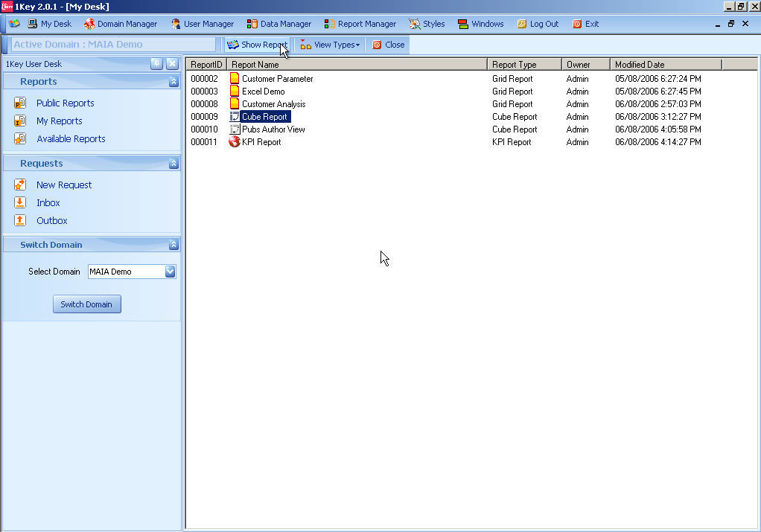Screen dimensions: 761x532
Task: Sort by the ReportID column header
Action: 206,65
